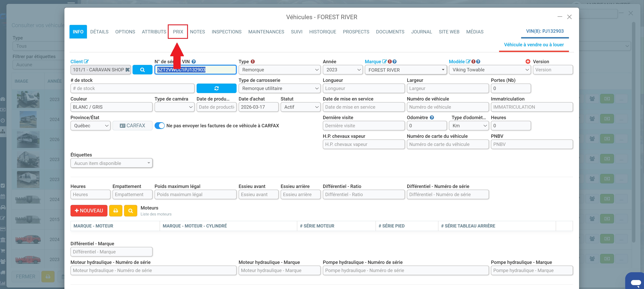
Task: Click the red alert icon next to Marque
Action: coord(389,62)
